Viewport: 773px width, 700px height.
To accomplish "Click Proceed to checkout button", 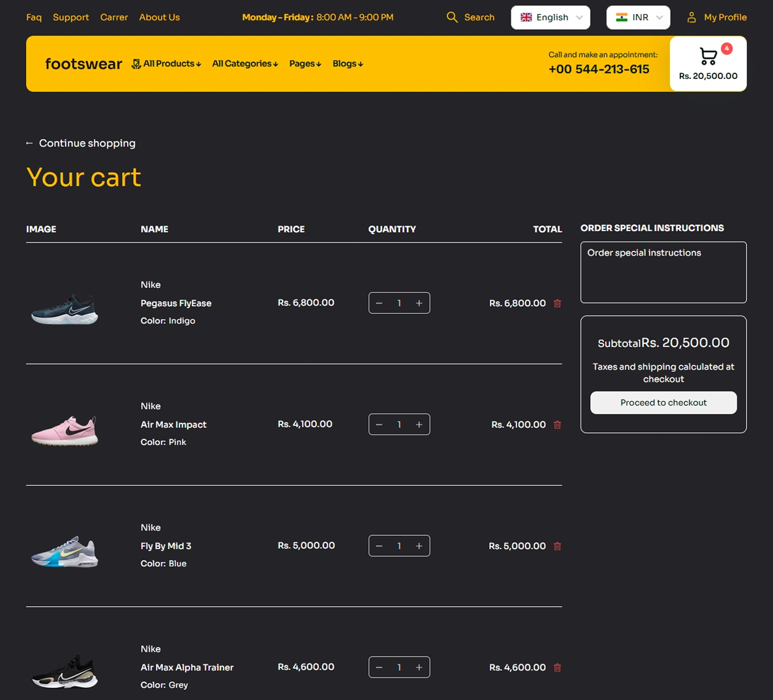I will point(664,403).
